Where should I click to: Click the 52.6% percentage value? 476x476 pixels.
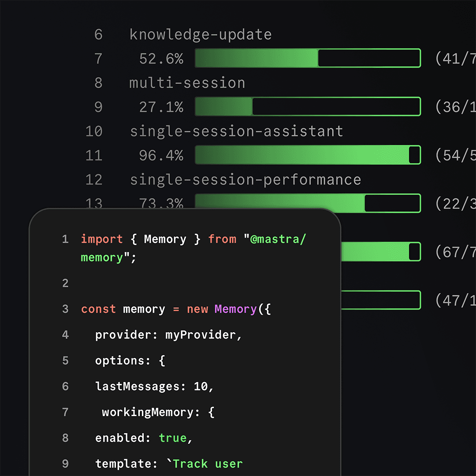[161, 59]
